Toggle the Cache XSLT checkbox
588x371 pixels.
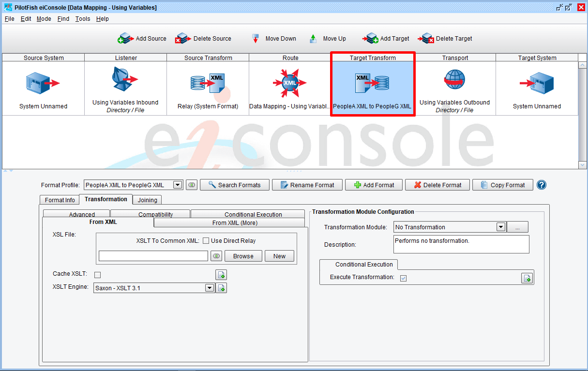98,275
